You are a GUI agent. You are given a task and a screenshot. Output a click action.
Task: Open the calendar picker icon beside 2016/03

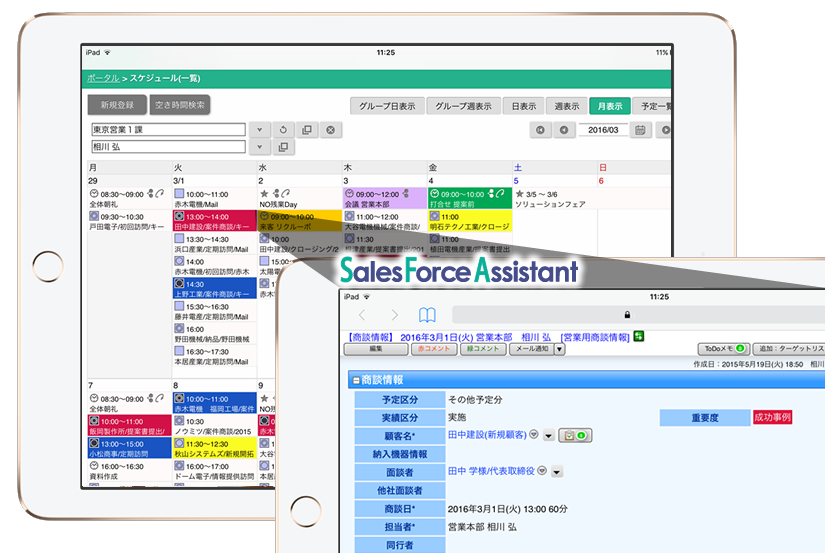(x=640, y=130)
